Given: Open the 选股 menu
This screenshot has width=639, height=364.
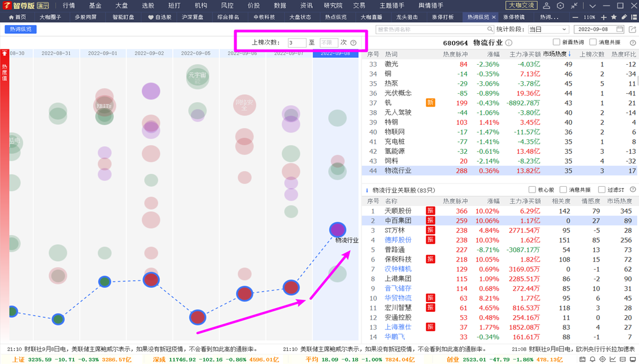Looking at the screenshot, I should pyautogui.click(x=148, y=6).
